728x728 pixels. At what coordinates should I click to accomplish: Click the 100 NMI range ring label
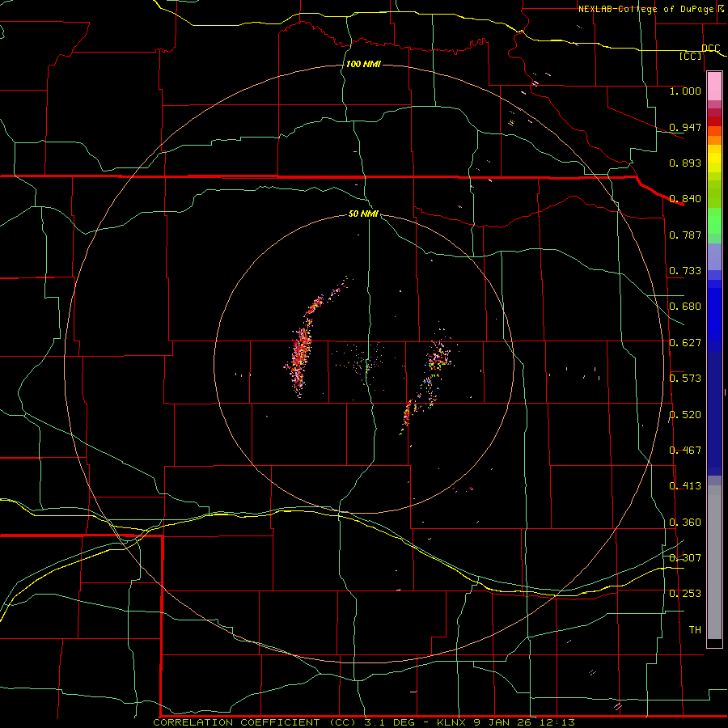tap(363, 64)
